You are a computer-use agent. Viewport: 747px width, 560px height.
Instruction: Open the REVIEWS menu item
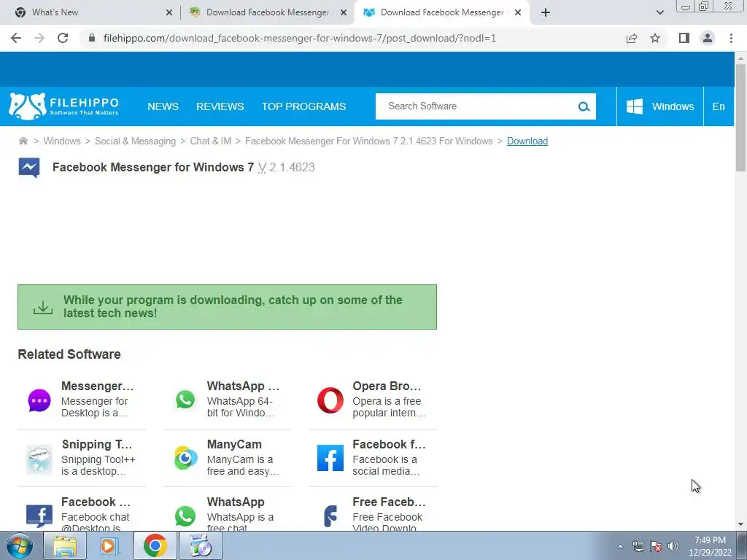pyautogui.click(x=220, y=106)
